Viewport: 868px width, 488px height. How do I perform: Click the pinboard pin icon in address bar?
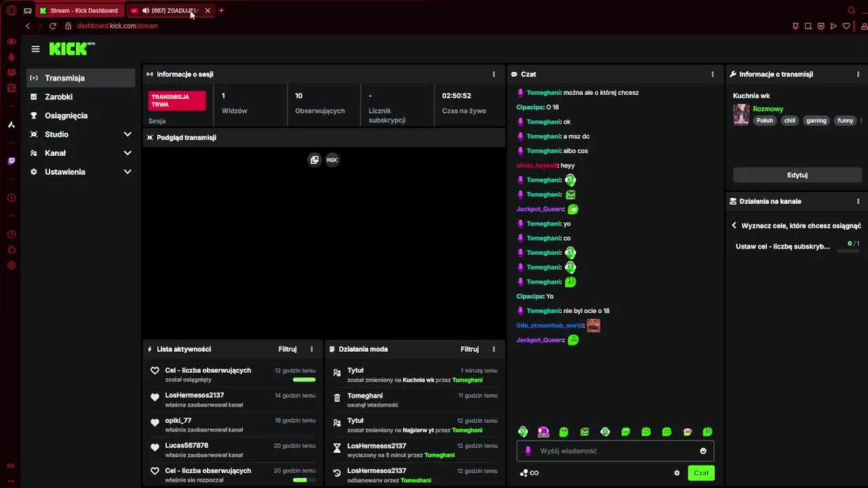click(x=795, y=26)
